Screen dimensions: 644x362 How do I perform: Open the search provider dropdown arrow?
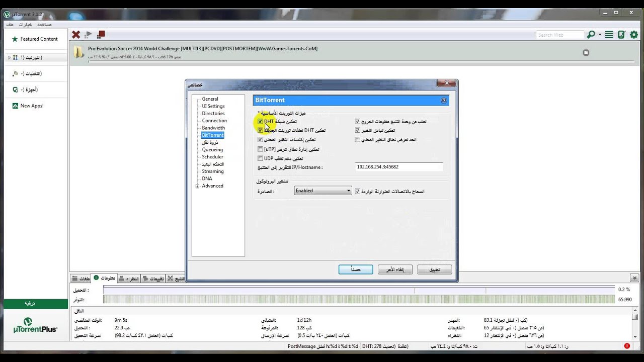tap(600, 35)
